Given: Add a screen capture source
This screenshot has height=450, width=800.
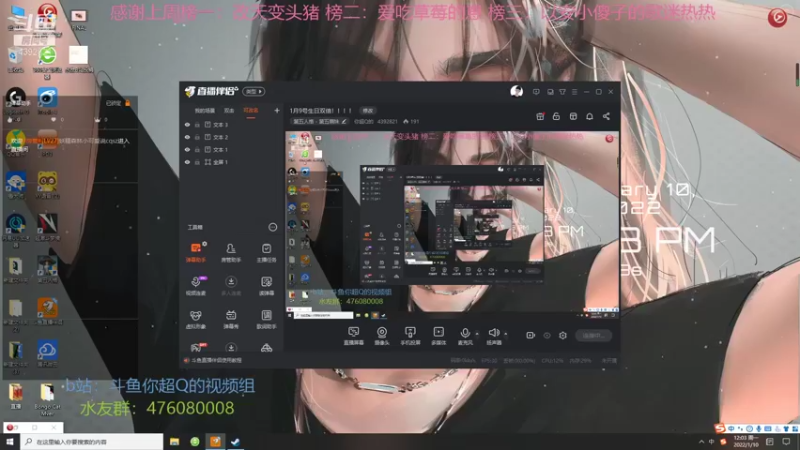Looking at the screenshot, I should pos(354,336).
